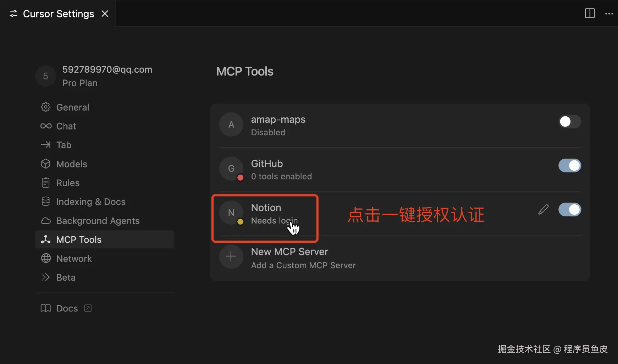
Task: Click the Pro Plan label
Action: coord(80,83)
